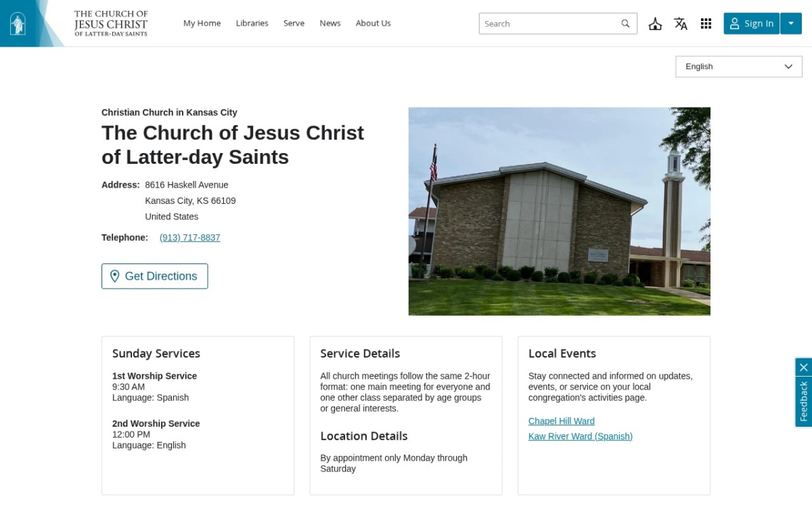Close the Feedback tab with X
The height and width of the screenshot is (508, 812).
pyautogui.click(x=803, y=367)
